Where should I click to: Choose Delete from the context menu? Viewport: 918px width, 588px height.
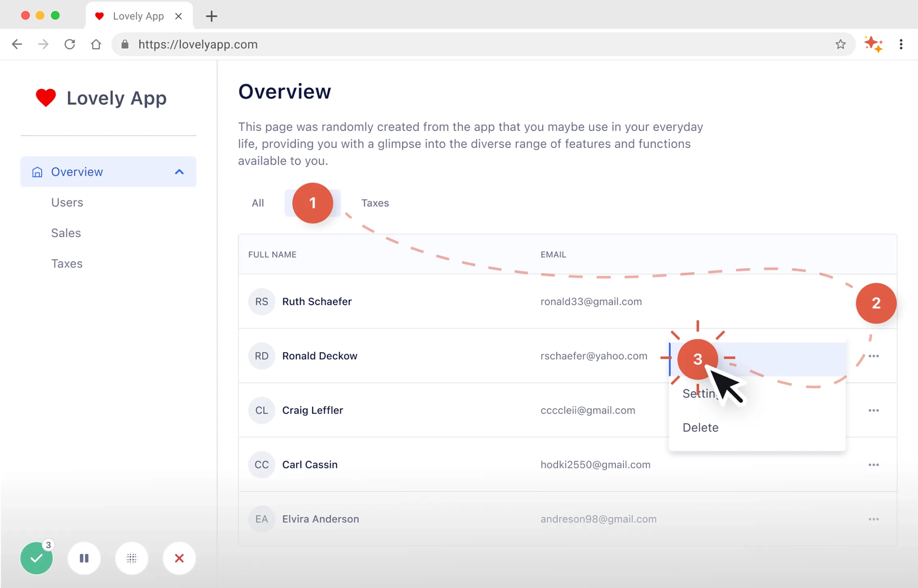click(700, 427)
